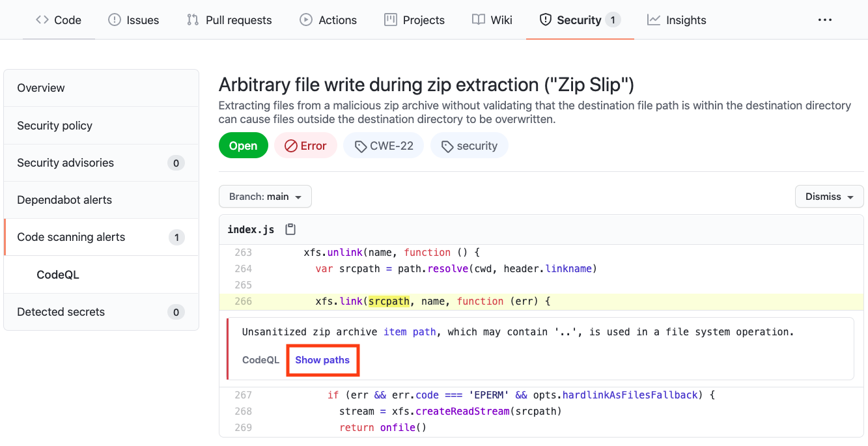868x446 pixels.
Task: Click the Projects board icon
Action: pos(391,20)
